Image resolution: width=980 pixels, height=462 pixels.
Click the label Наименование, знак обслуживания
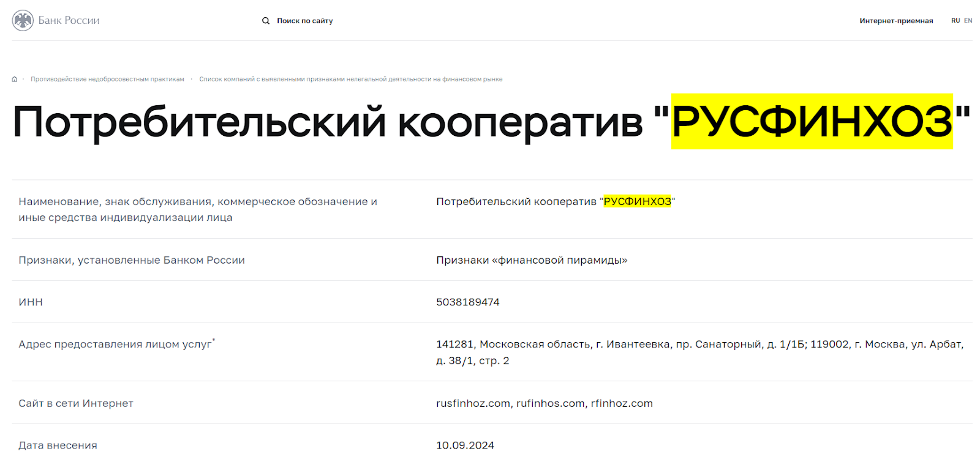tap(198, 209)
